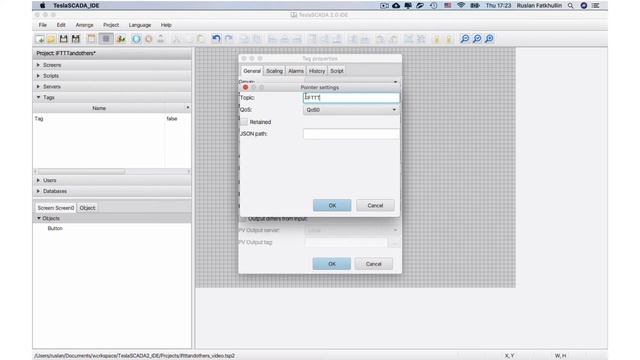
Task: Click the undo arrow in toolbar
Action: 216,39
